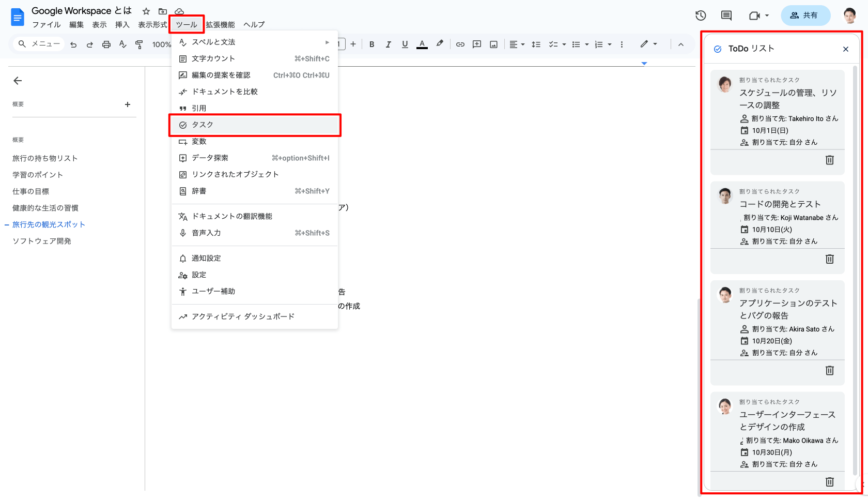Check the cloud save status icon
The image size is (868, 499).
(x=179, y=11)
